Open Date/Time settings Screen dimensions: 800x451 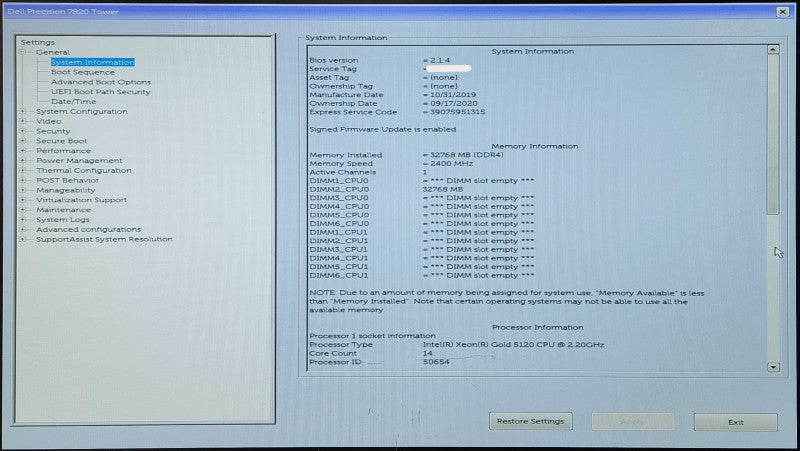[73, 102]
